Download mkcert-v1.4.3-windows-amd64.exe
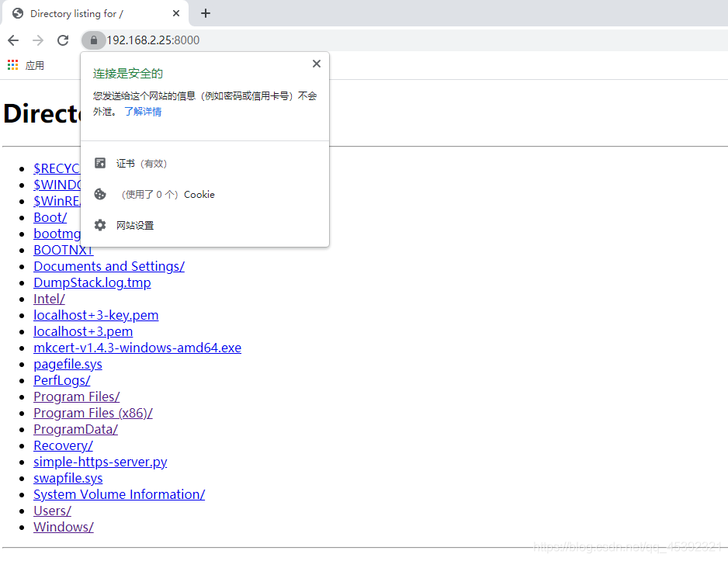 pos(137,348)
